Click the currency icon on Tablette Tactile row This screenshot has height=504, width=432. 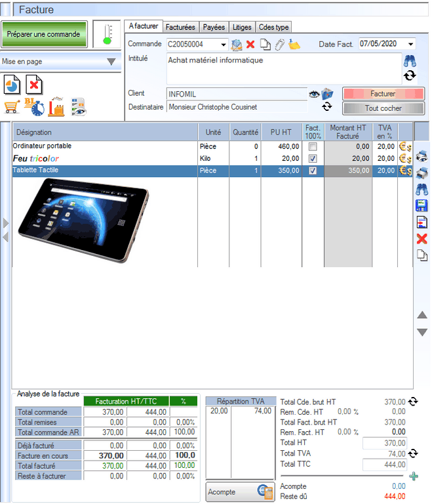405,171
